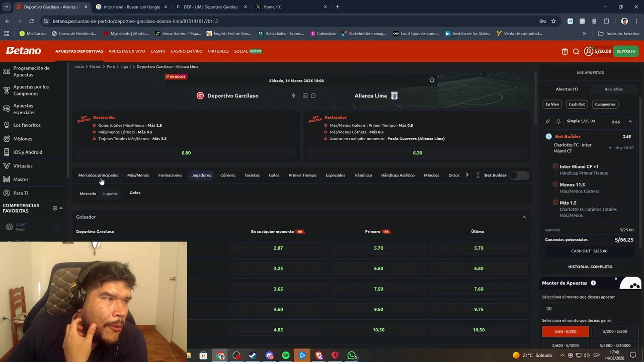
Task: Open the user account icon
Action: [589, 51]
